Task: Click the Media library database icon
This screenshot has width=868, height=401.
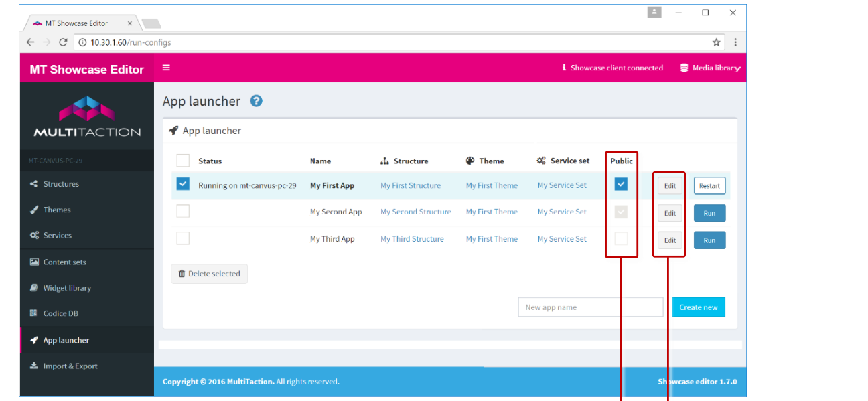Action: [x=684, y=68]
